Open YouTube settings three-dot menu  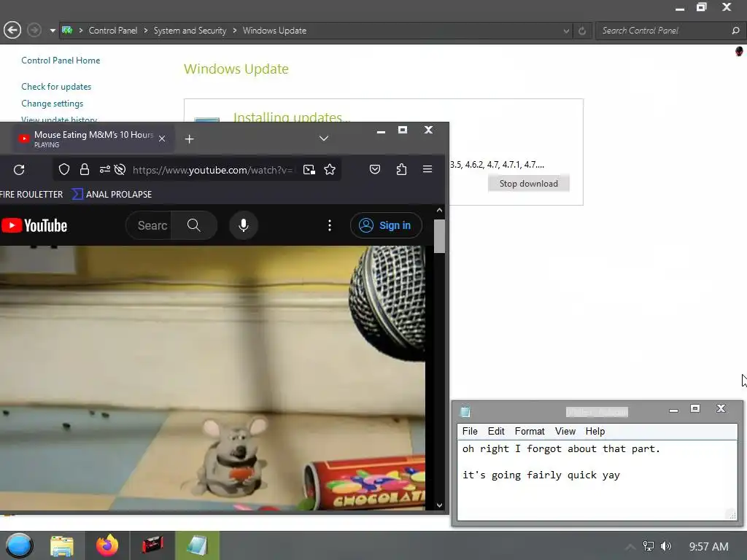pos(330,225)
